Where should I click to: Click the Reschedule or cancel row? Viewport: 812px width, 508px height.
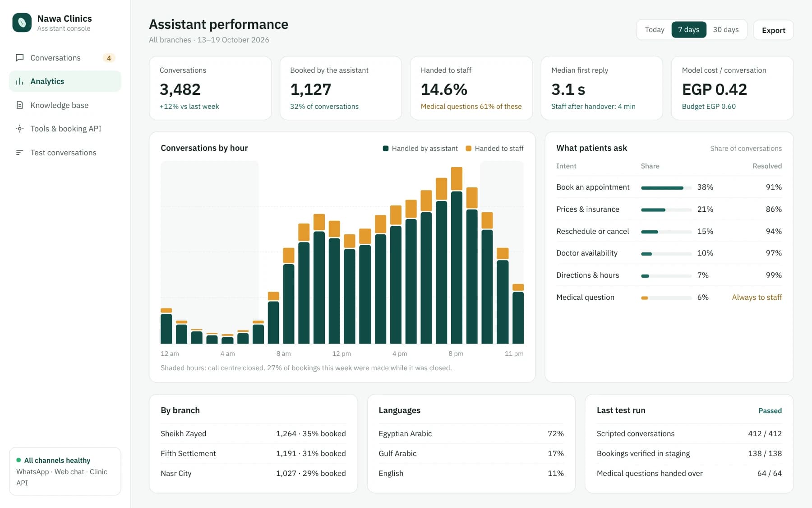pos(669,231)
